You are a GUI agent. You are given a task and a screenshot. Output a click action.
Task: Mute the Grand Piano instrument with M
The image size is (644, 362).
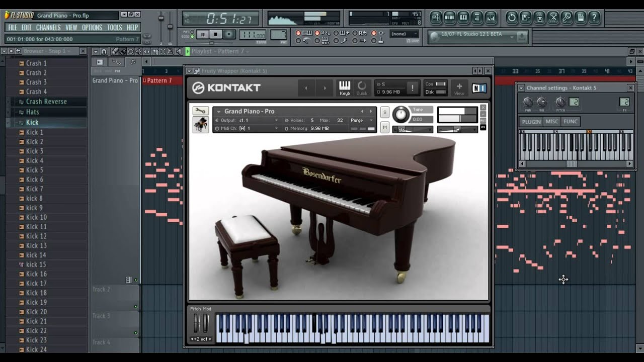coord(385,128)
